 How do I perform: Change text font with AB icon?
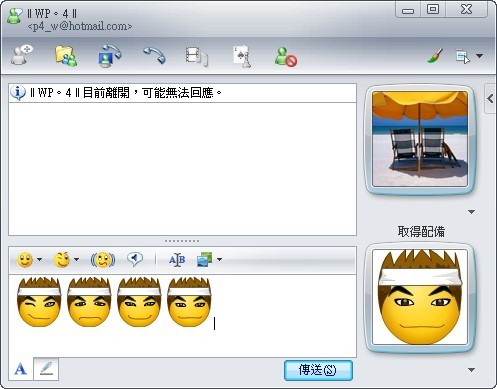tap(177, 260)
